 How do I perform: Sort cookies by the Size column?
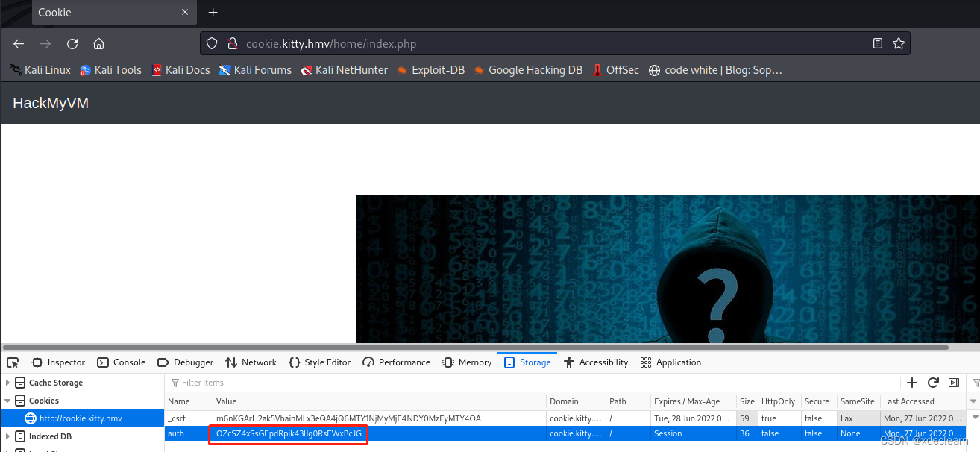click(747, 401)
